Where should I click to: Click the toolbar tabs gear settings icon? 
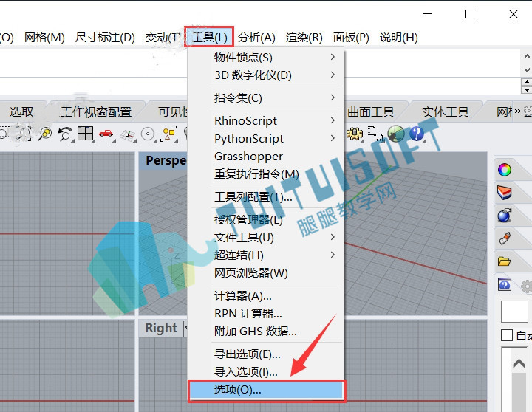click(528, 111)
